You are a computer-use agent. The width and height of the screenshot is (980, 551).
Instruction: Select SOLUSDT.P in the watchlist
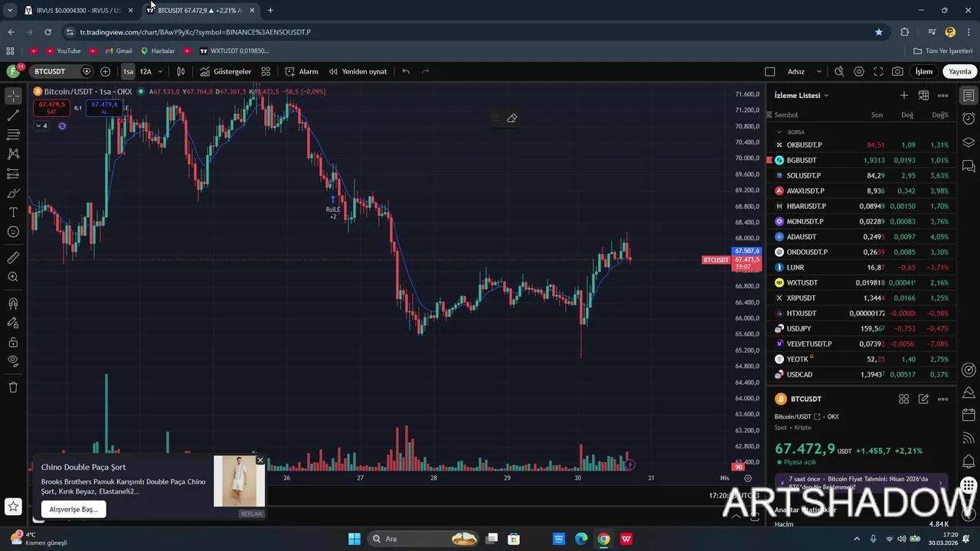[861, 175]
